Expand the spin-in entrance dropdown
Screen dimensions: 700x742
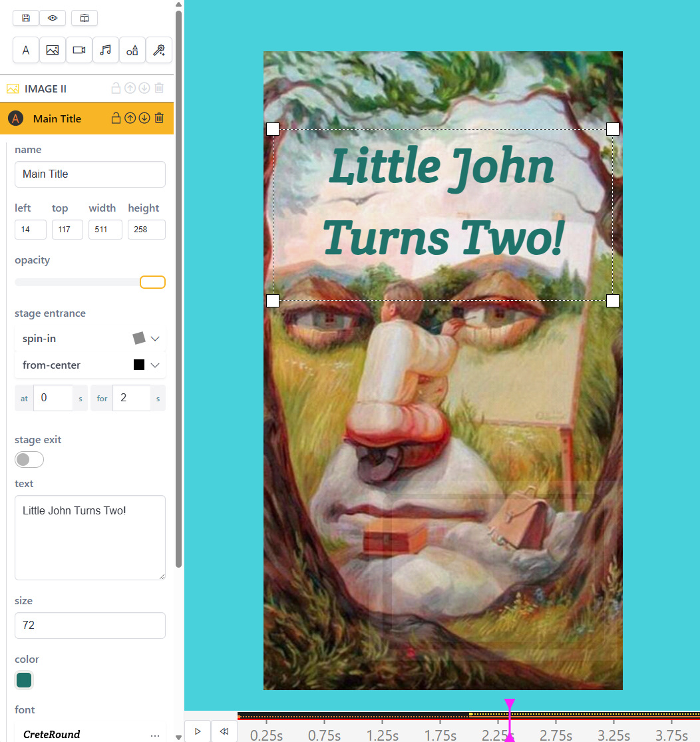point(155,339)
